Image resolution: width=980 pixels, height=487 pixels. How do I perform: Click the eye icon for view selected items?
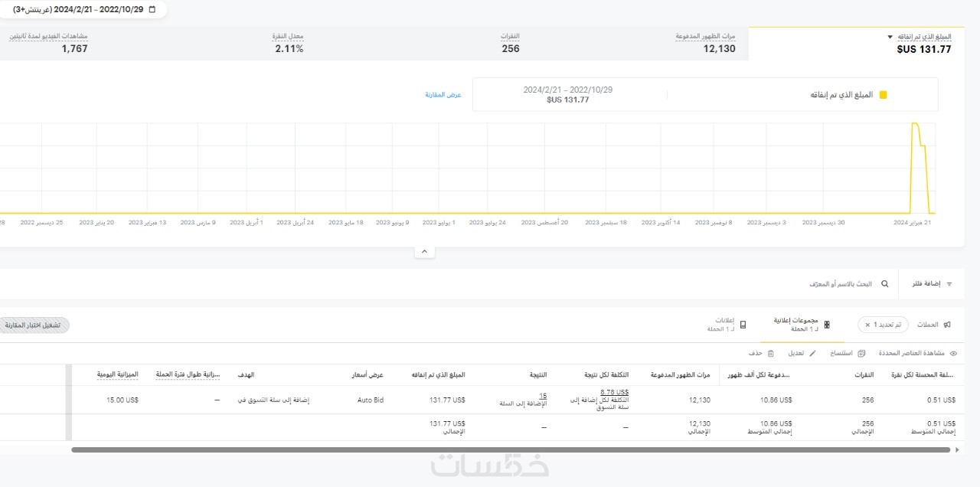click(x=952, y=354)
